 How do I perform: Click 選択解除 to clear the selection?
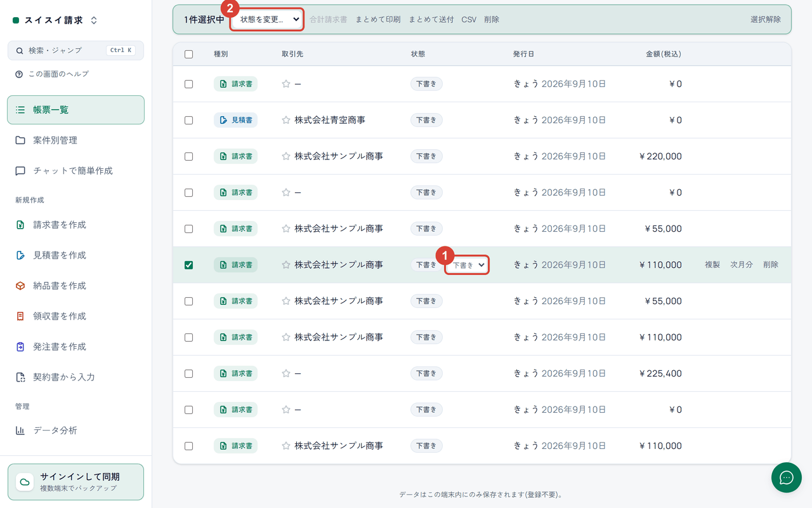[x=766, y=20]
